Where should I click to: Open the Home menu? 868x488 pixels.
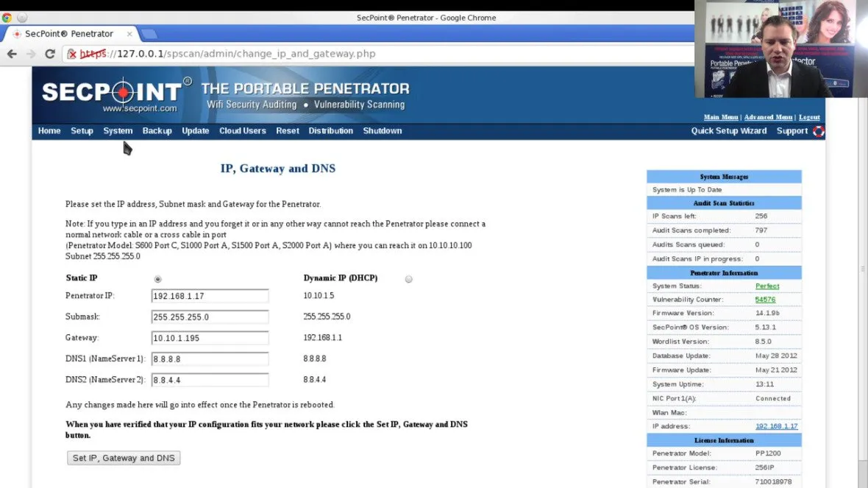[x=49, y=131]
